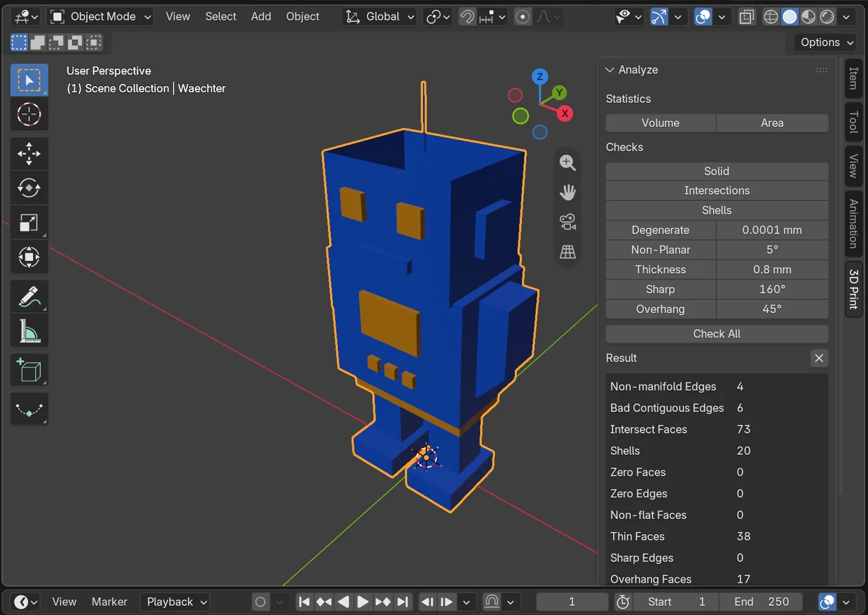Viewport: 868px width, 615px height.
Task: Jump to timeline end frame
Action: (x=403, y=602)
